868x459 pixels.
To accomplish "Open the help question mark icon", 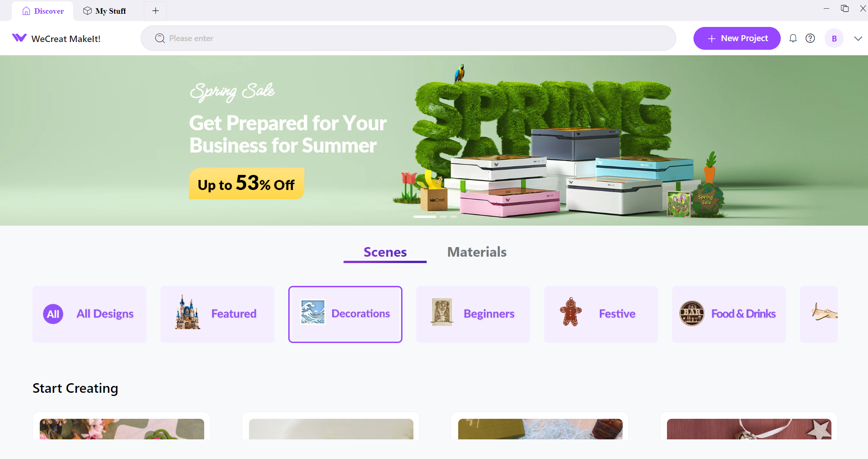I will pyautogui.click(x=810, y=38).
